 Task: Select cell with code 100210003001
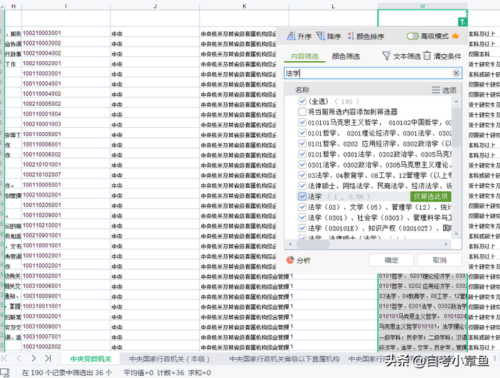tap(66, 33)
